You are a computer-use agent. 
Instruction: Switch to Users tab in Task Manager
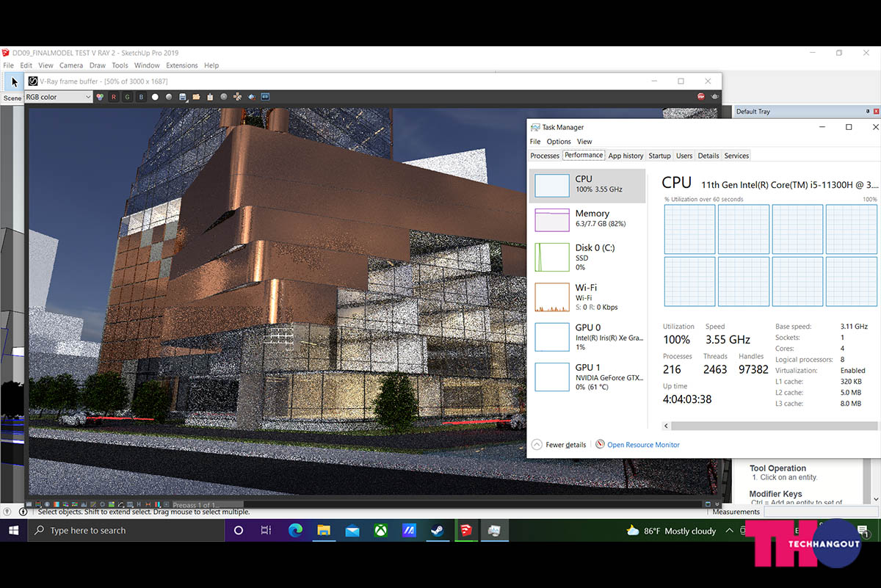(x=684, y=156)
